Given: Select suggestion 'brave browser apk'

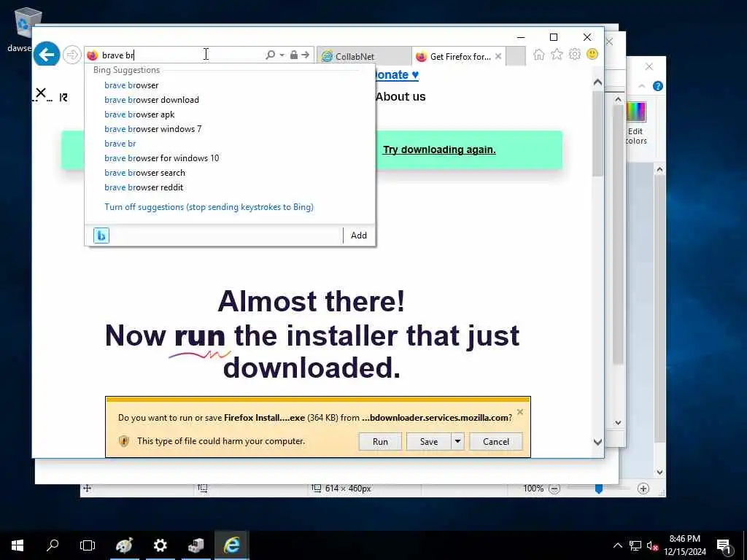Looking at the screenshot, I should (139, 114).
